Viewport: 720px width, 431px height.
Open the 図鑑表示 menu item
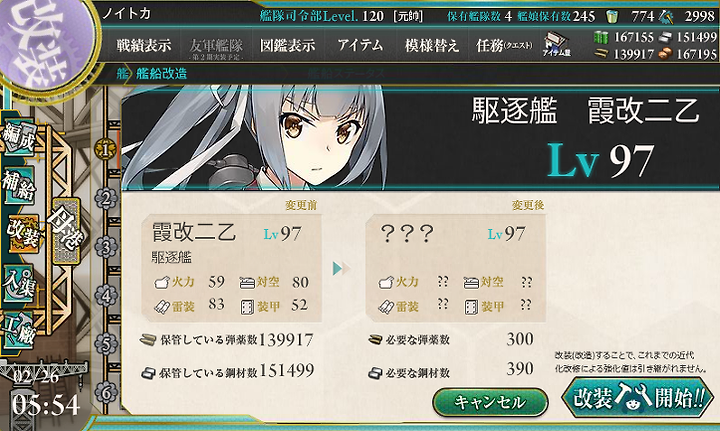[287, 45]
